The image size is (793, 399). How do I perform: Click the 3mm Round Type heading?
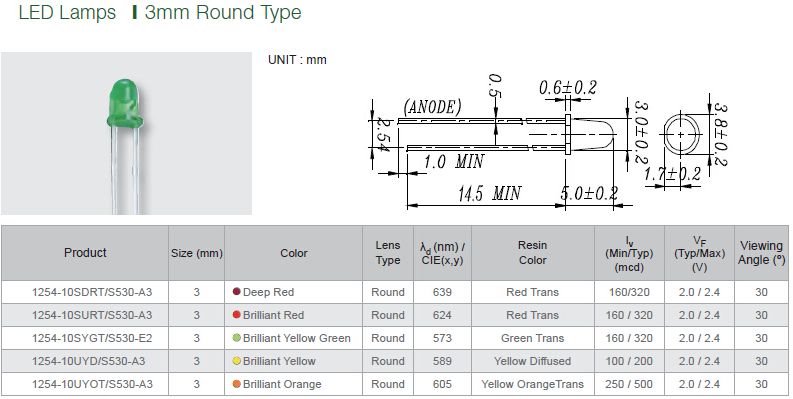223,13
